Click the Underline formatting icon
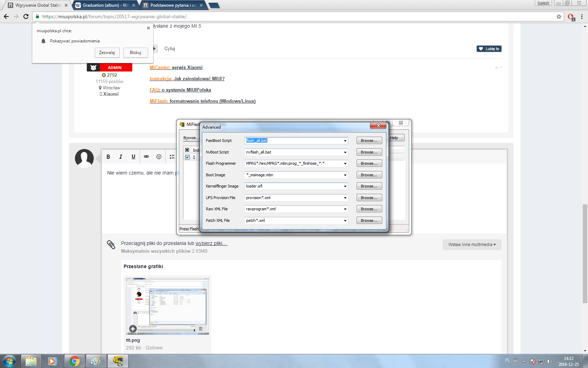 point(133,157)
